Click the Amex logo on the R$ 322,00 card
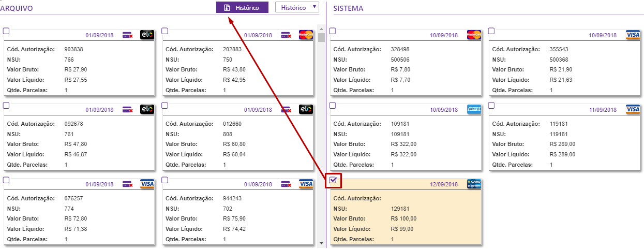Image resolution: width=644 pixels, height=249 pixels. 474,109
